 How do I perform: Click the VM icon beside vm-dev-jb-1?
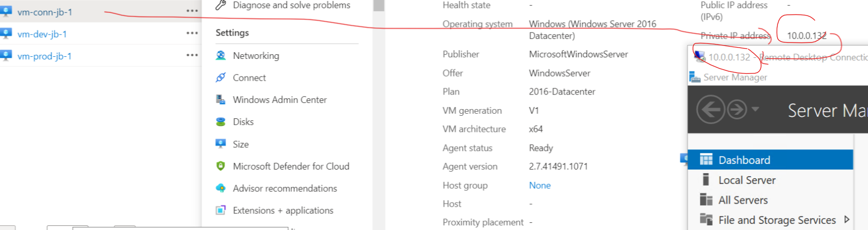(x=6, y=33)
